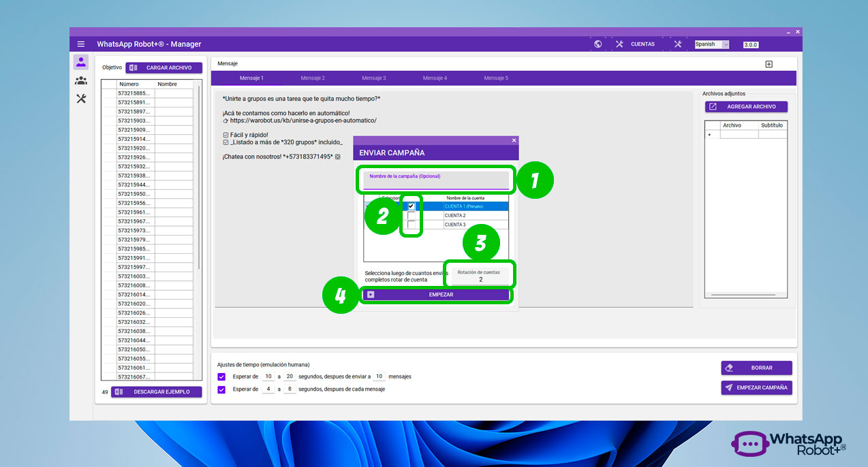This screenshot has width=868, height=467.
Task: Add a new message with the plus icon
Action: click(x=769, y=64)
